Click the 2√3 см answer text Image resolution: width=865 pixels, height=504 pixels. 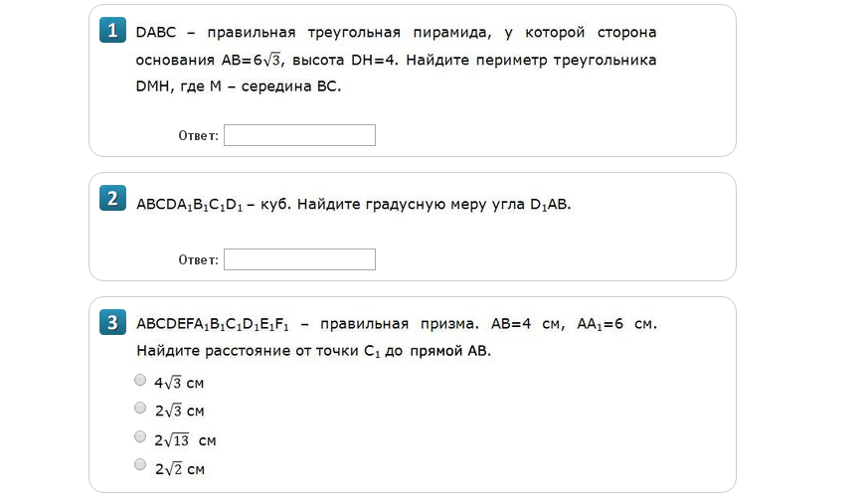point(179,411)
